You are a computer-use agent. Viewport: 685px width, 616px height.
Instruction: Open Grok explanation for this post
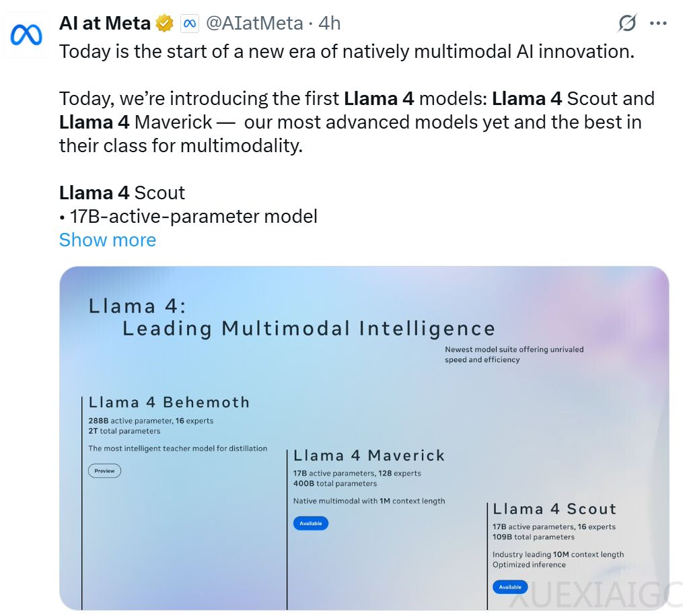click(627, 24)
